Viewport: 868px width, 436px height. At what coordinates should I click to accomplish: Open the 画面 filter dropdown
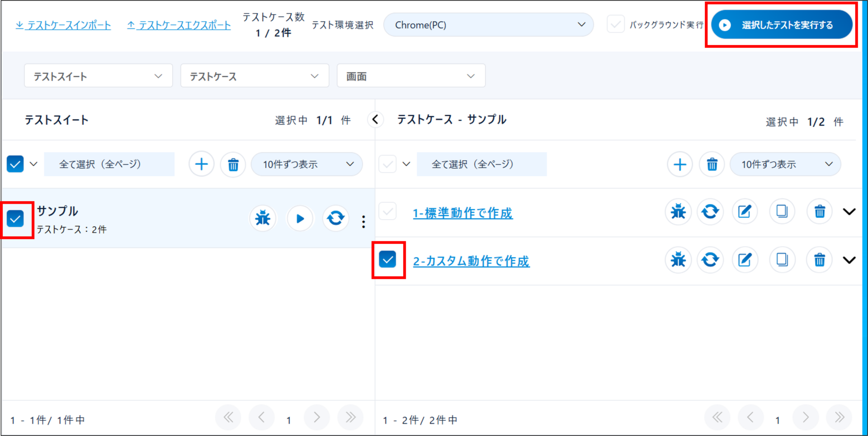pos(410,76)
